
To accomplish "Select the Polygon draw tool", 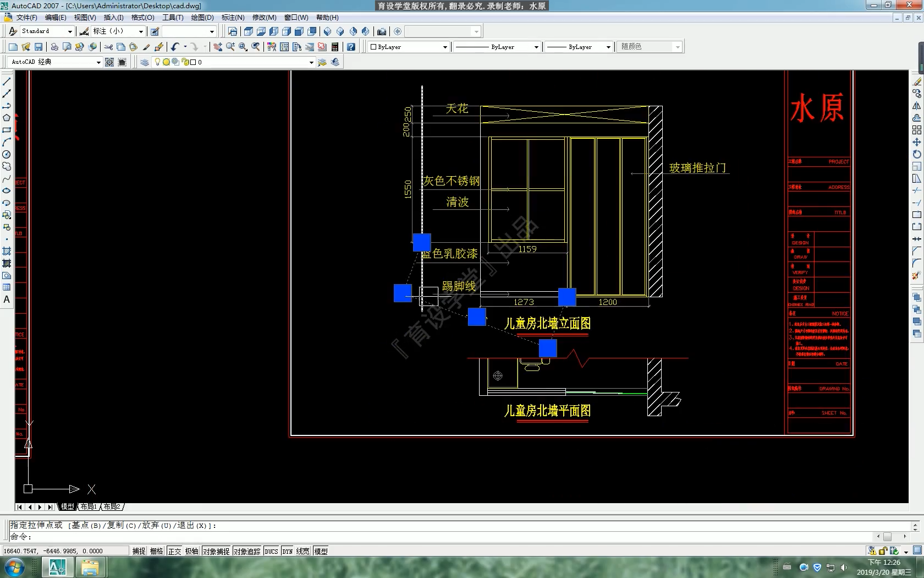I will point(7,118).
